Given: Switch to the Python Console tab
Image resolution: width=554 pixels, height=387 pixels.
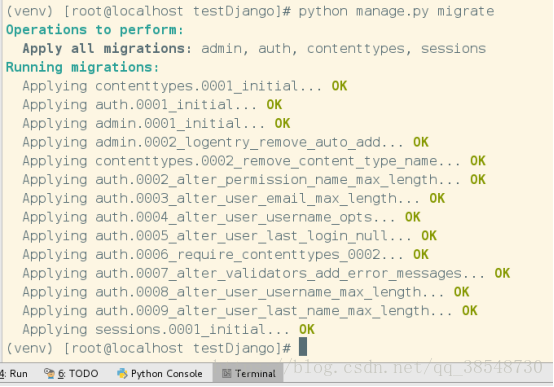Looking at the screenshot, I should [x=160, y=373].
